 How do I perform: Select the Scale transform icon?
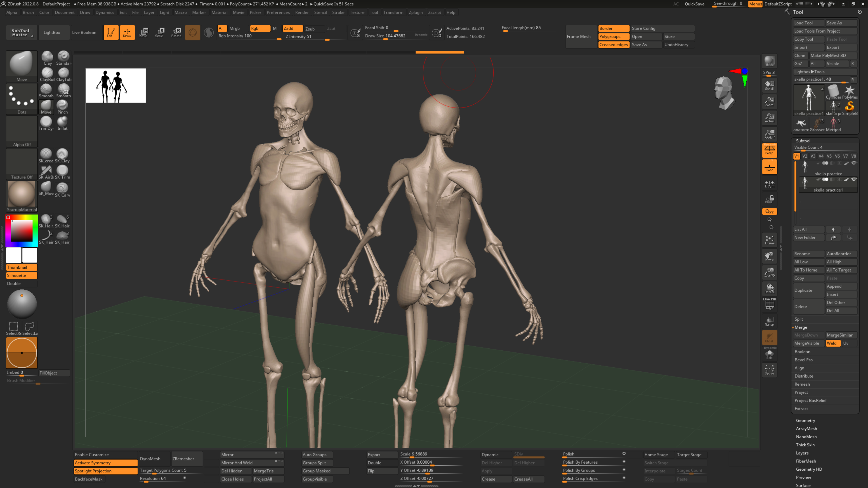[159, 32]
